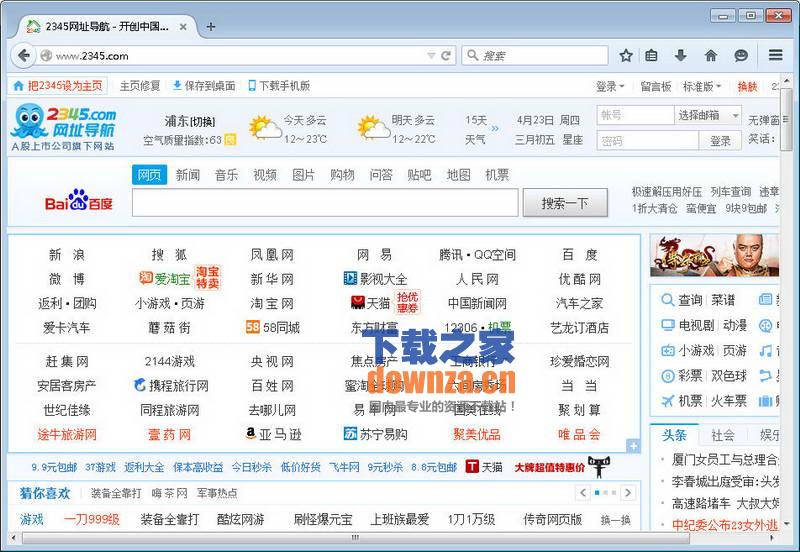800x552 pixels.
Task: Open the 选择邮箱 dropdown
Action: point(708,115)
